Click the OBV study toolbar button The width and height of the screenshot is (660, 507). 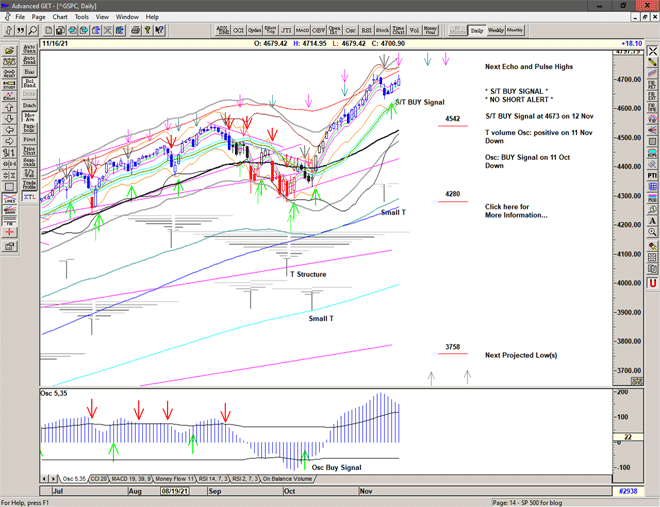point(320,31)
